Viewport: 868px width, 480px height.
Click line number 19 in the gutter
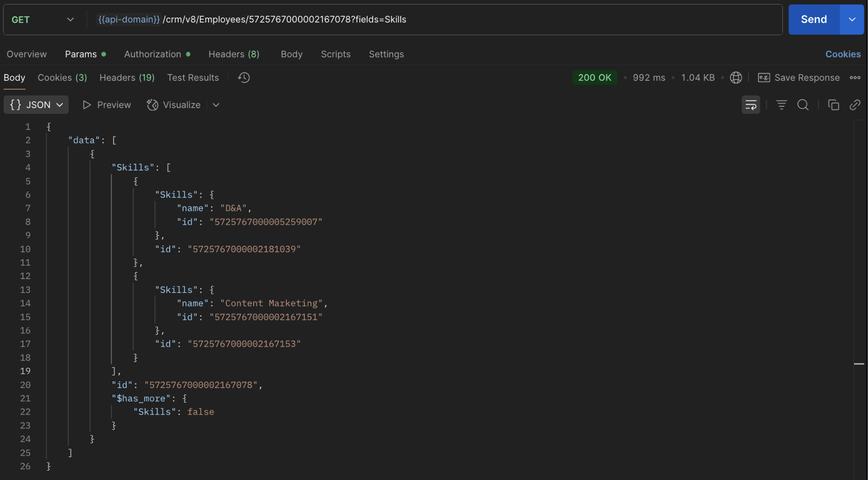[25, 371]
